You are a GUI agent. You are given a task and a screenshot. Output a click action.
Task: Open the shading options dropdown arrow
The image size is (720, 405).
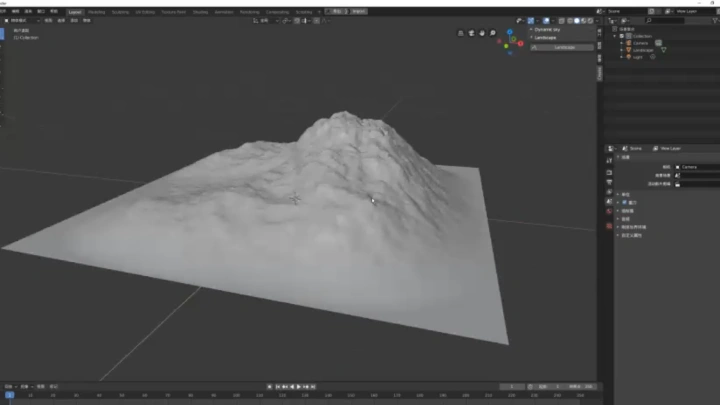pyautogui.click(x=597, y=21)
